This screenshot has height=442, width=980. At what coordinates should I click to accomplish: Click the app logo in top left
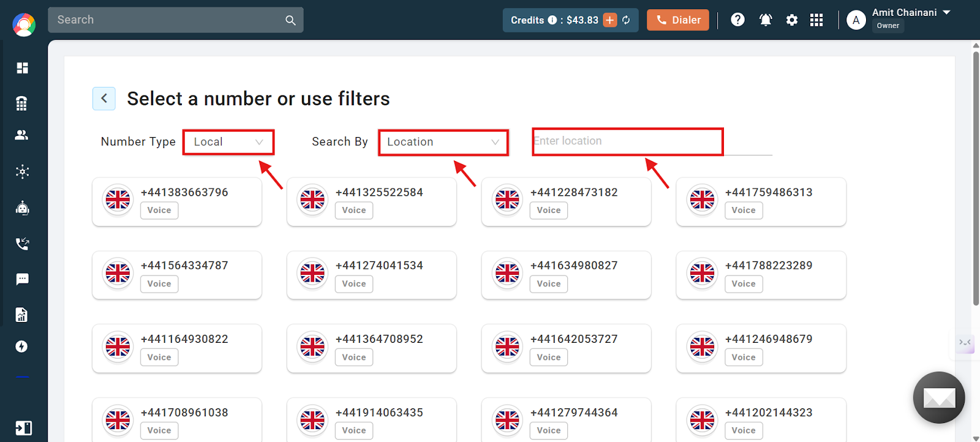pyautogui.click(x=24, y=24)
